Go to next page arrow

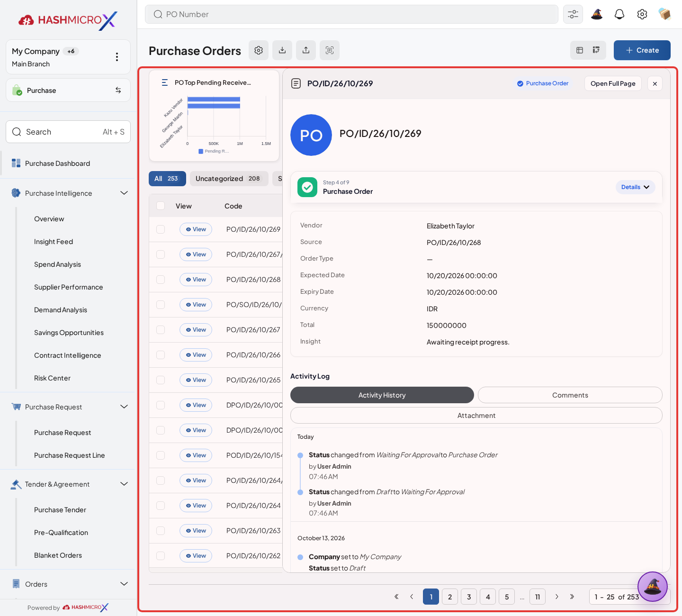[557, 597]
